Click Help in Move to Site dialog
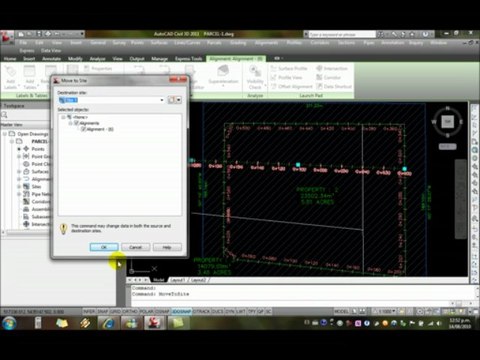Screen dimensions: 480x360 (x=167, y=247)
